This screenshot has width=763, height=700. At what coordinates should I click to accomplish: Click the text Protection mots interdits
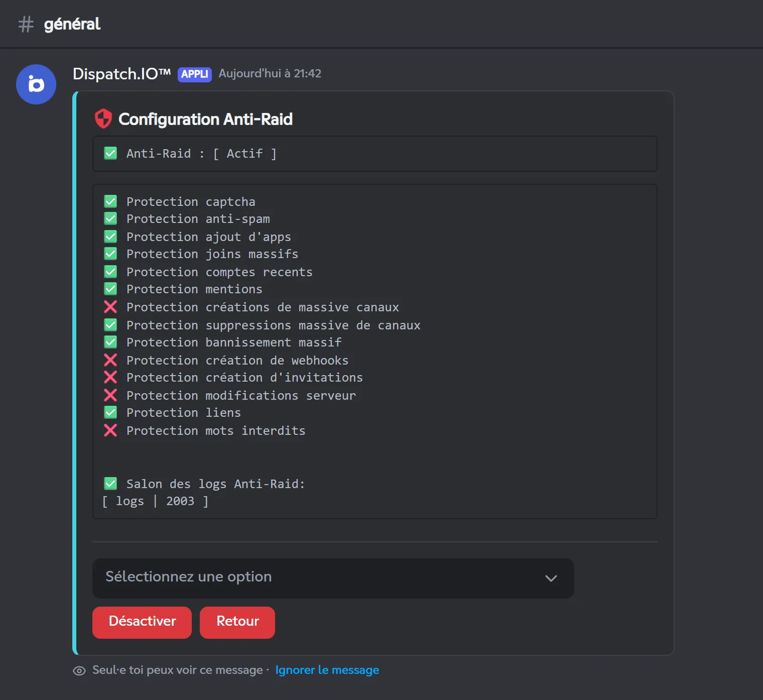(216, 431)
